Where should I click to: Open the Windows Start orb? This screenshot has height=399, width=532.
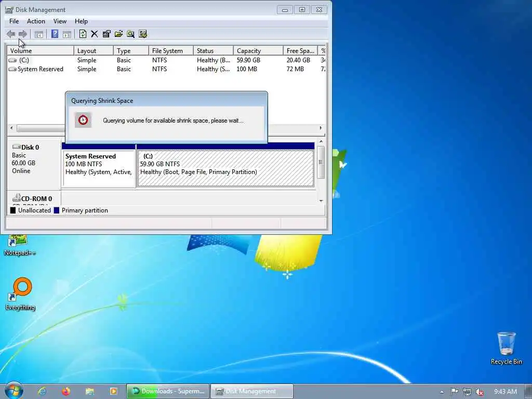pos(14,391)
